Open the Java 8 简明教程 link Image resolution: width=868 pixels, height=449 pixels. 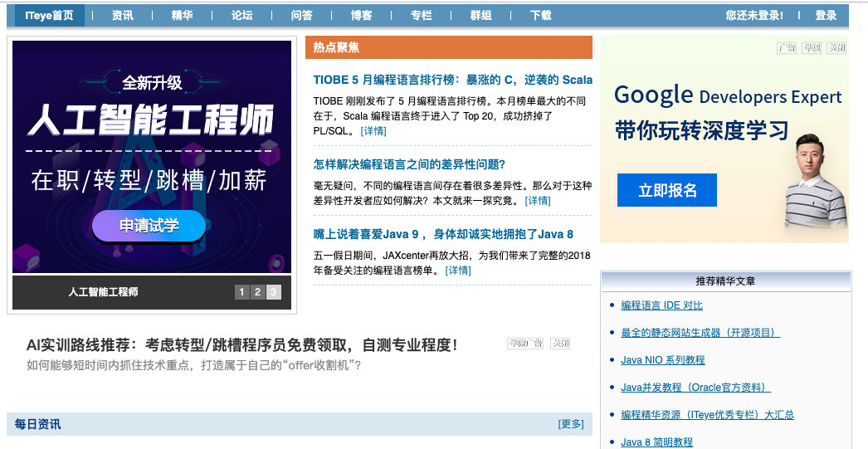click(x=656, y=442)
